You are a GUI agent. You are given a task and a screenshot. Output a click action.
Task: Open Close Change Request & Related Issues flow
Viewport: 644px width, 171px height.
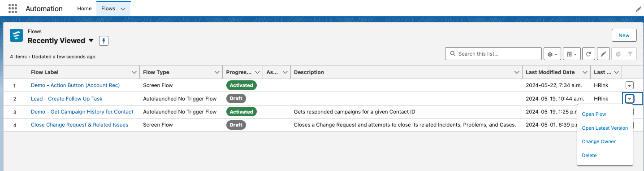79,125
